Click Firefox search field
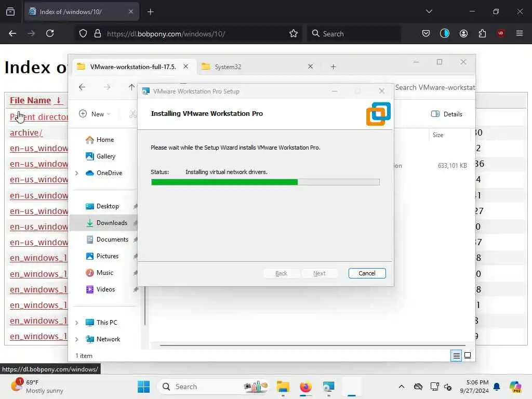This screenshot has width=532, height=399. (354, 34)
